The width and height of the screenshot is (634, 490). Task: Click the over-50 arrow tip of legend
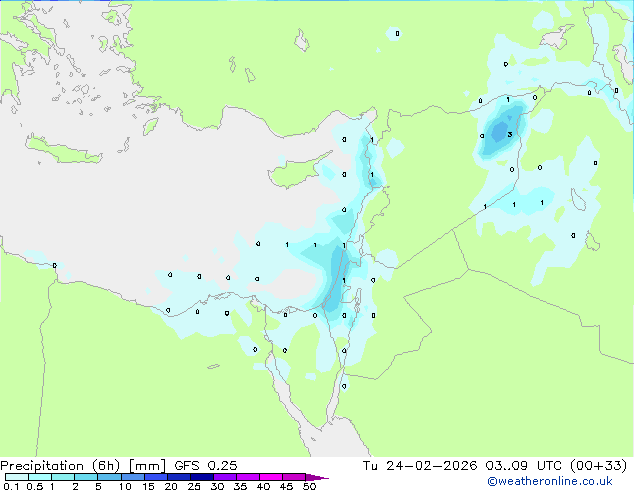(x=317, y=477)
